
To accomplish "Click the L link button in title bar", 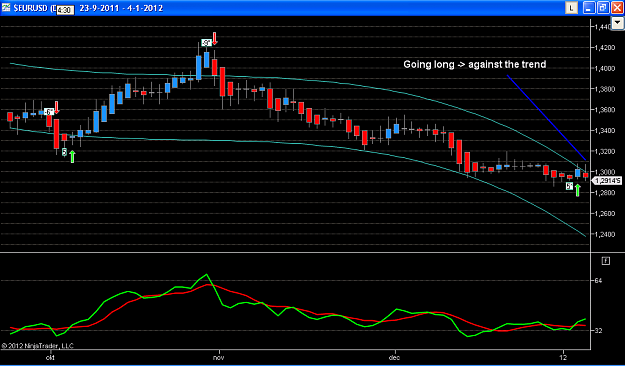I will click(x=572, y=8).
